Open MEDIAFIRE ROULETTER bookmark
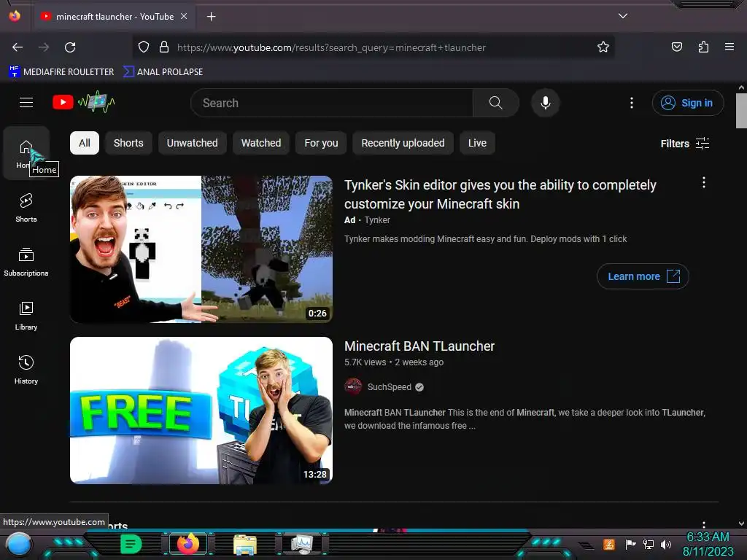Screen dimensions: 747x560 61,72
